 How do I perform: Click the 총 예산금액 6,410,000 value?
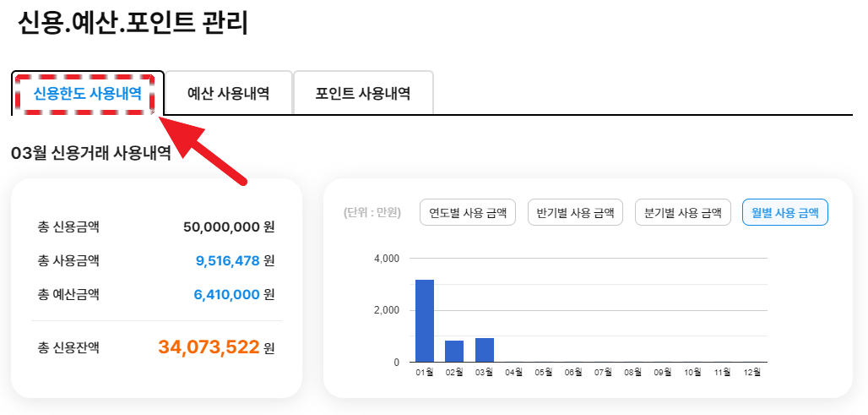[227, 294]
